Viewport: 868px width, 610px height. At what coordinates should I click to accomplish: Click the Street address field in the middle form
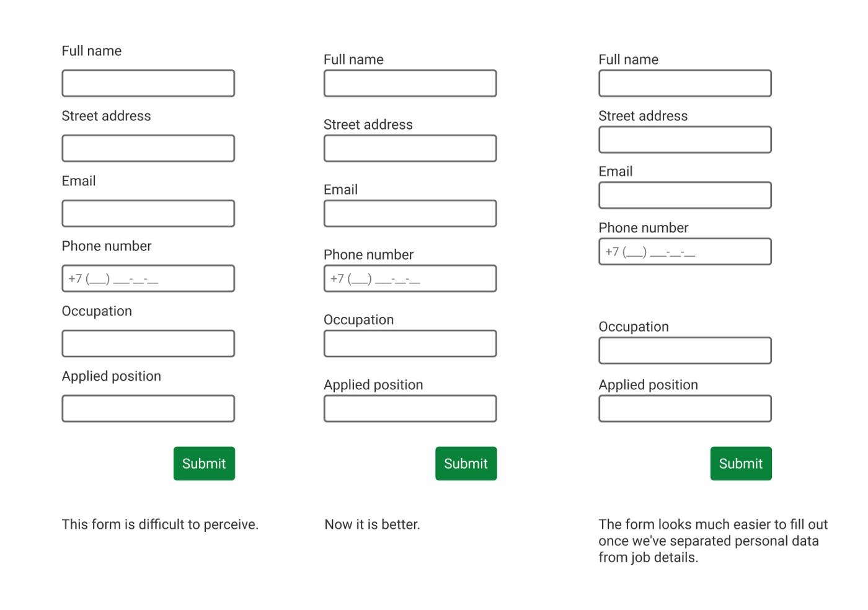point(410,148)
